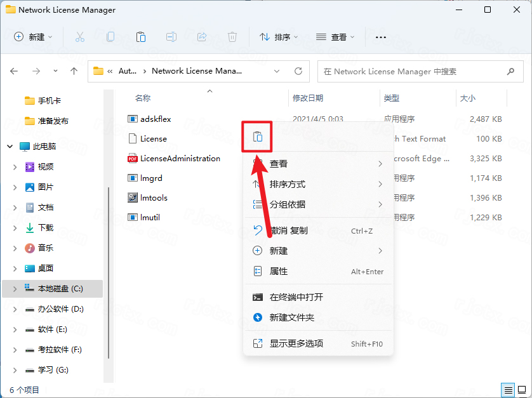The width and height of the screenshot is (532, 398).
Task: Open the 排序 sort dropdown
Action: pyautogui.click(x=279, y=37)
